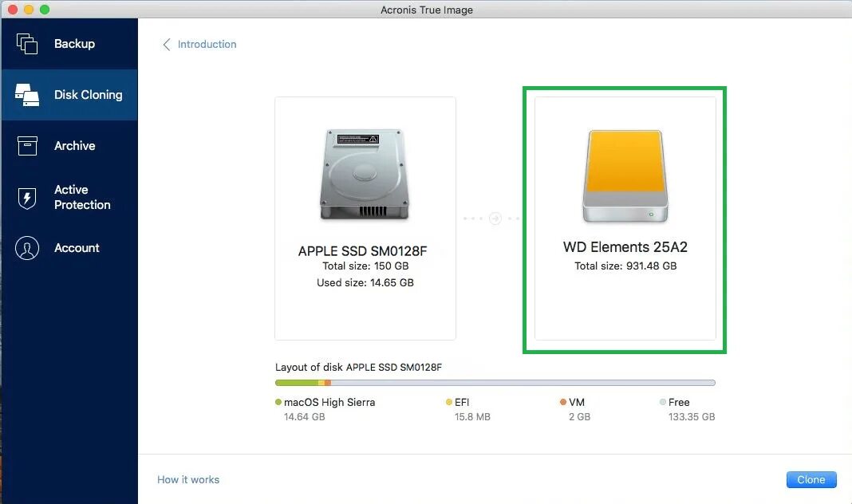852x504 pixels.
Task: Click the '15.8 MB' value
Action: (x=472, y=417)
